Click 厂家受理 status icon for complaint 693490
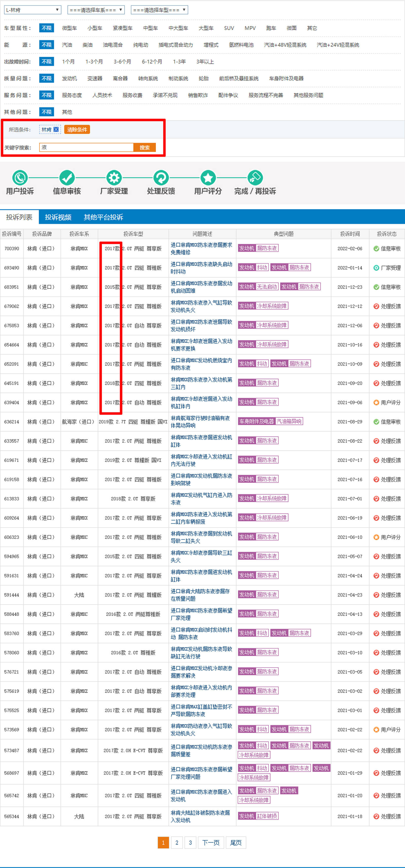Image resolution: width=405 pixels, height=868 pixels. tap(376, 268)
